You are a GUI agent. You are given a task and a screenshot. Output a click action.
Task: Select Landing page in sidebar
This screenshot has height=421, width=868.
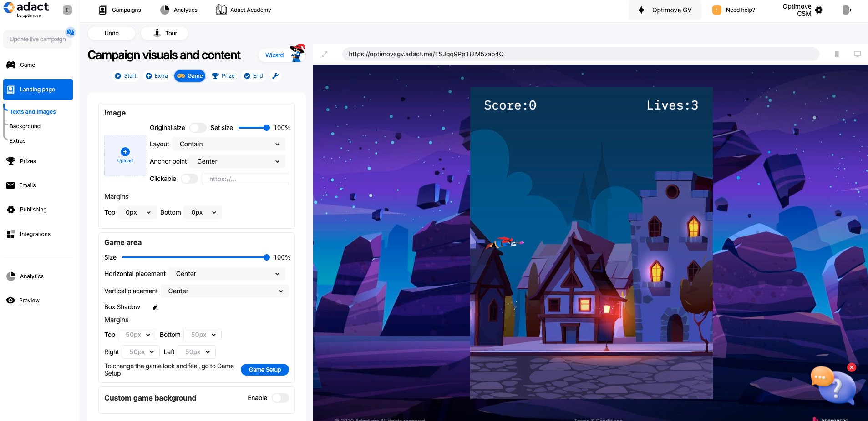click(38, 90)
